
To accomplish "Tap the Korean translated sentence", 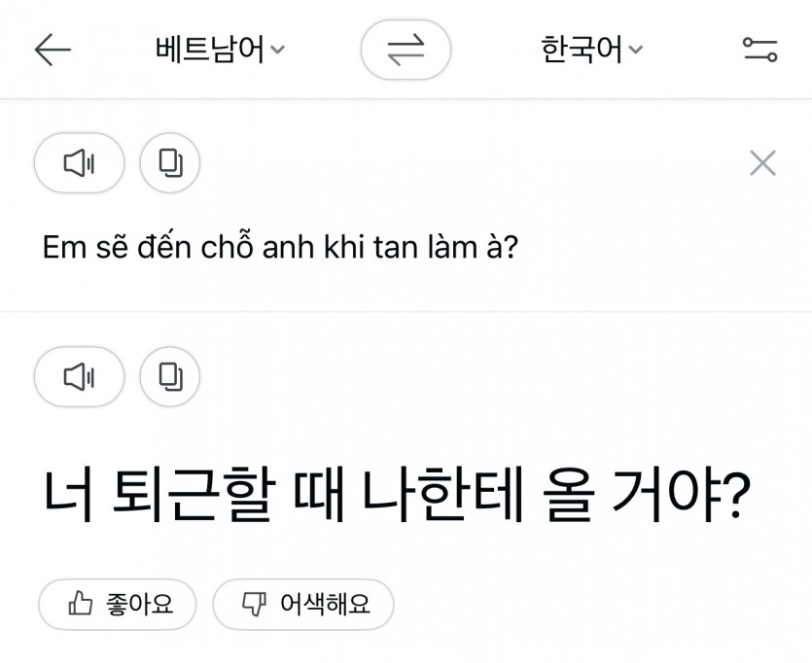I will coord(396,496).
